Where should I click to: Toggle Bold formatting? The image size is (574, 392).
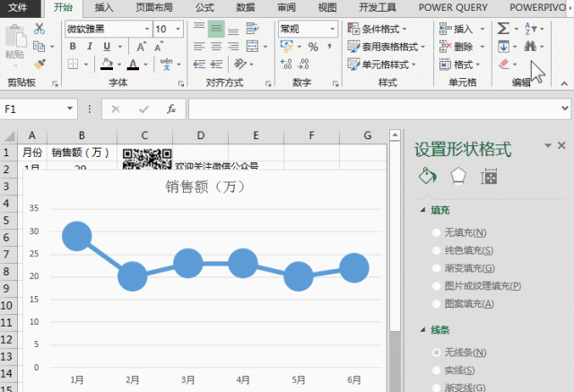[73, 47]
